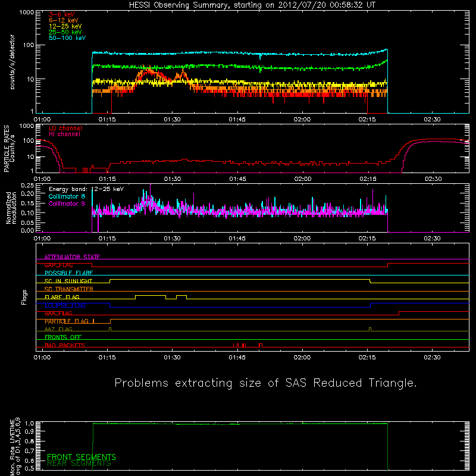This screenshot has height=476, width=476.
Task: Click 01:00 tick under the flags panel
Action: pos(42,358)
